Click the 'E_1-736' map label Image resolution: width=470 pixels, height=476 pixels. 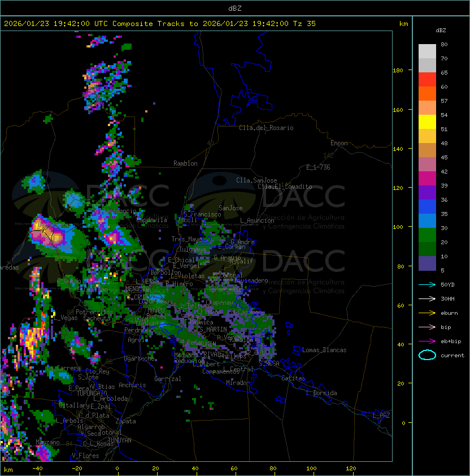point(318,167)
